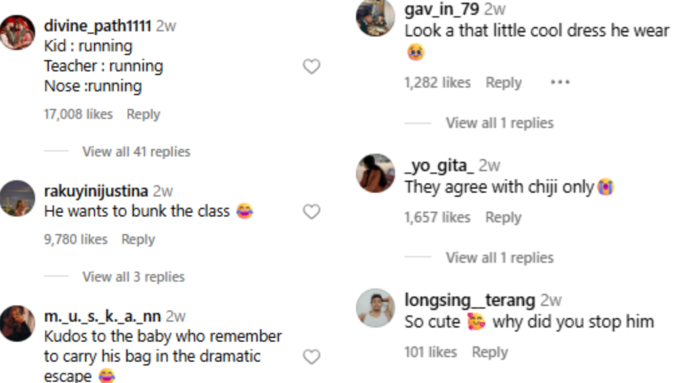Open longsing__terang's avatar
Image resolution: width=680 pixels, height=383 pixels.
[x=376, y=308]
